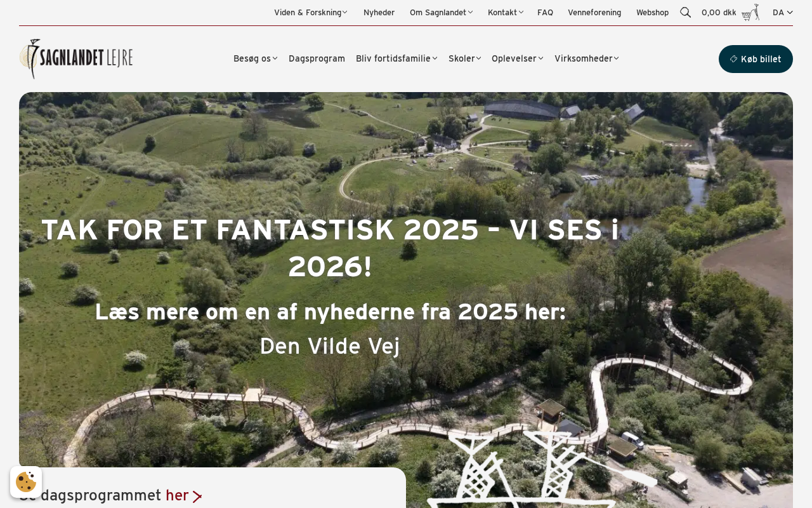Click the search magnifier icon
Screen dimensions: 812x508
(x=685, y=12)
